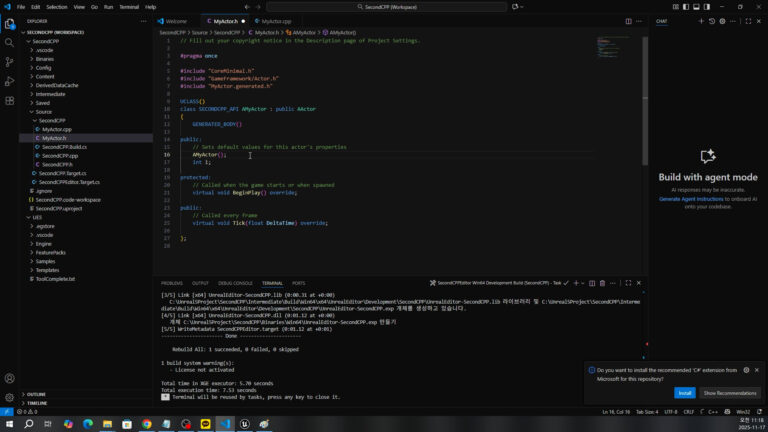This screenshot has height=432, width=768.
Task: Click Install for the C# extension
Action: (684, 393)
